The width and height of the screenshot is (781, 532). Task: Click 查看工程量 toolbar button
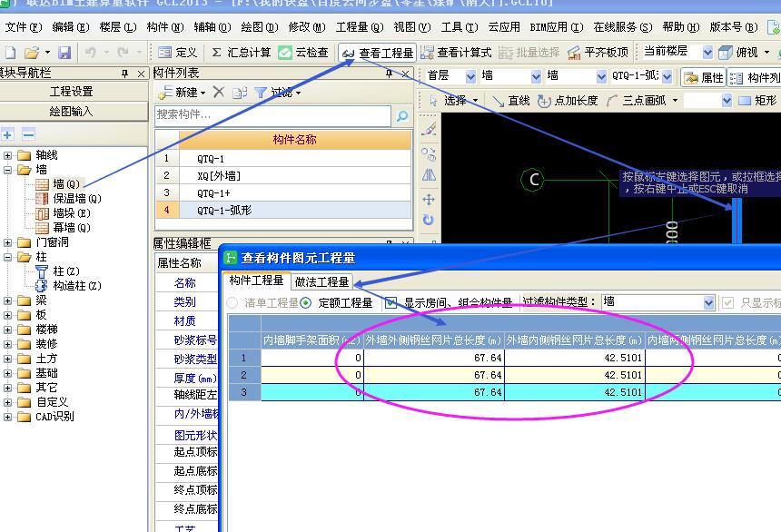(378, 53)
